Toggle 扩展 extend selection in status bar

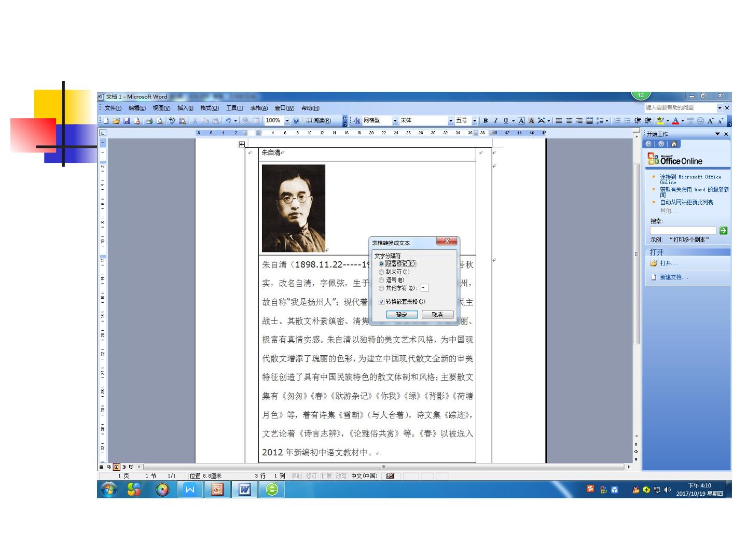point(326,476)
